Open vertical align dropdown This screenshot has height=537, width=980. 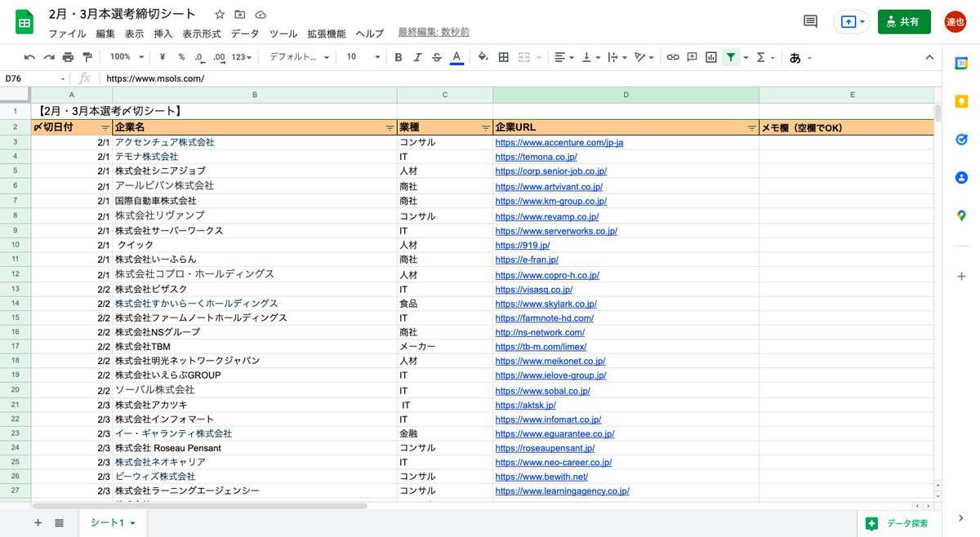(x=590, y=57)
